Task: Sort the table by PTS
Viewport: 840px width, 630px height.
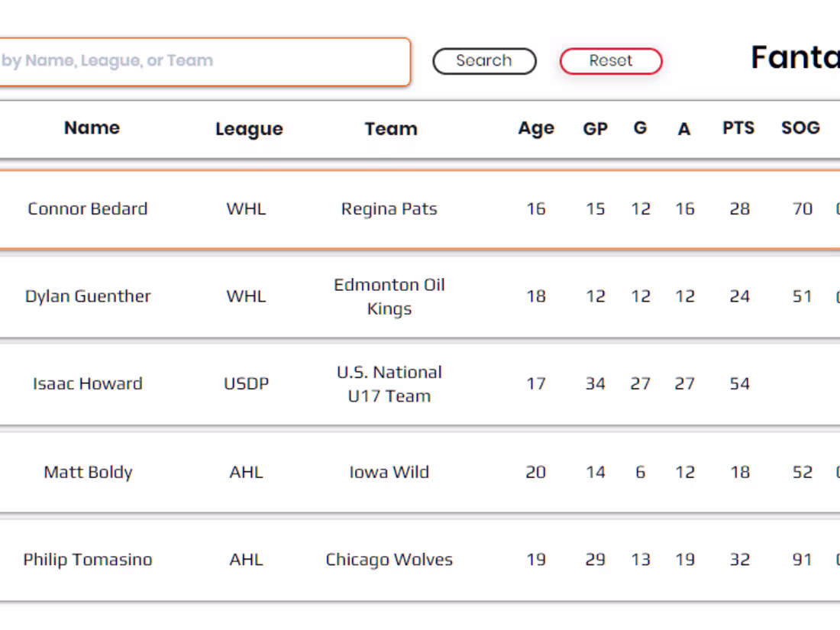Action: 738,128
